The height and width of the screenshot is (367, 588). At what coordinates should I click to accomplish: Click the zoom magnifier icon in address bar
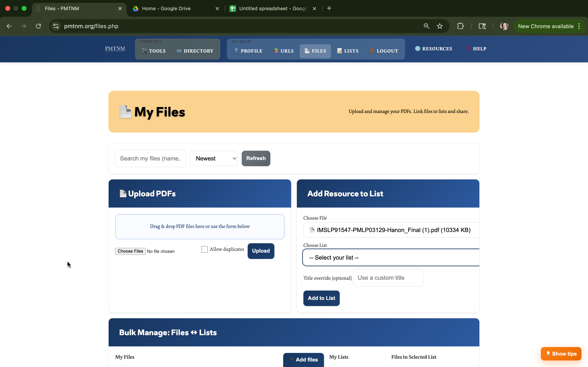[427, 26]
